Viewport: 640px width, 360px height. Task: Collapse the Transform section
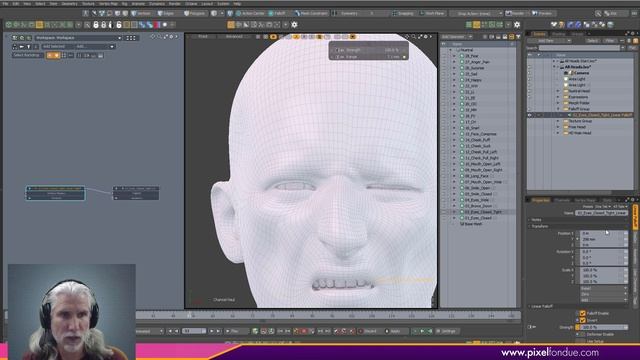point(540,226)
